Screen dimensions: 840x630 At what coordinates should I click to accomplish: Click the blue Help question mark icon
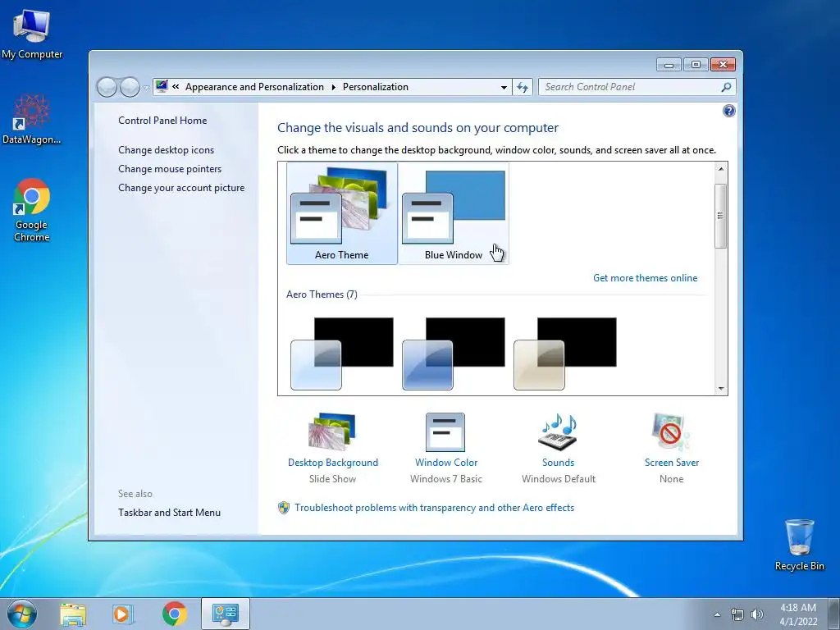[x=728, y=111]
